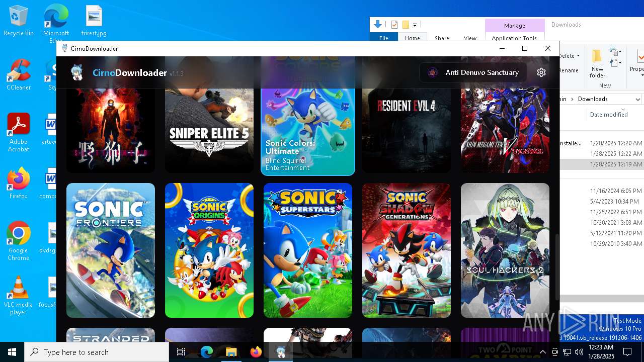Open CirnoDownloader settings gear
This screenshot has width=644, height=362.
tap(541, 72)
